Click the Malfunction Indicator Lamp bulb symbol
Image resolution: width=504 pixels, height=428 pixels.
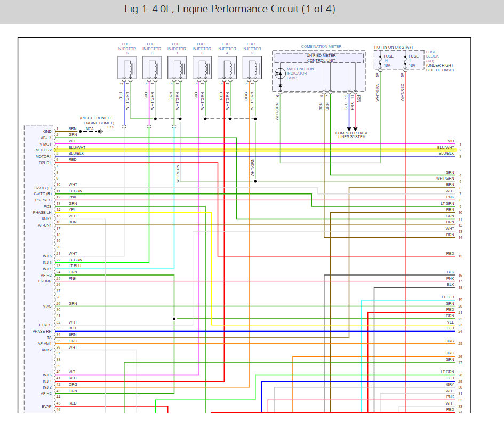click(281, 73)
